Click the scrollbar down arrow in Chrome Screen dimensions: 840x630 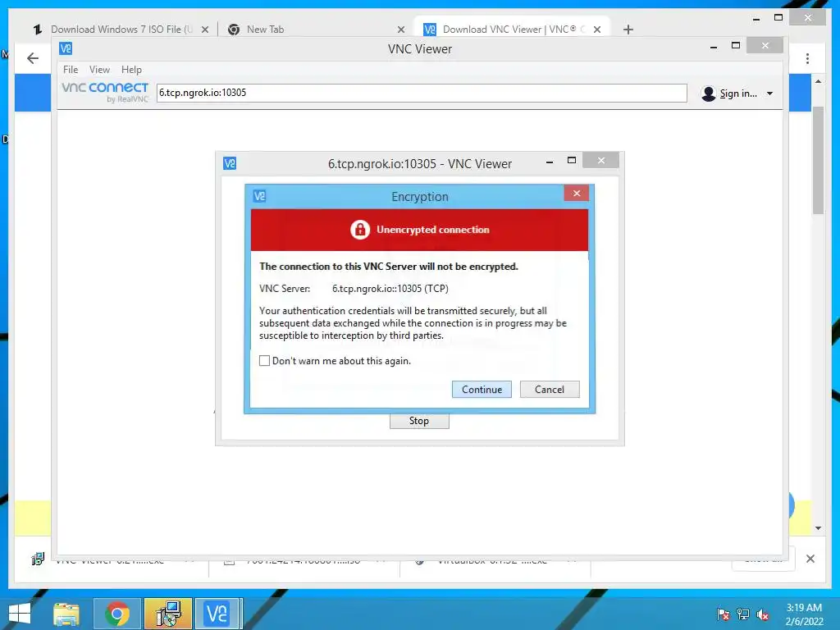(818, 528)
